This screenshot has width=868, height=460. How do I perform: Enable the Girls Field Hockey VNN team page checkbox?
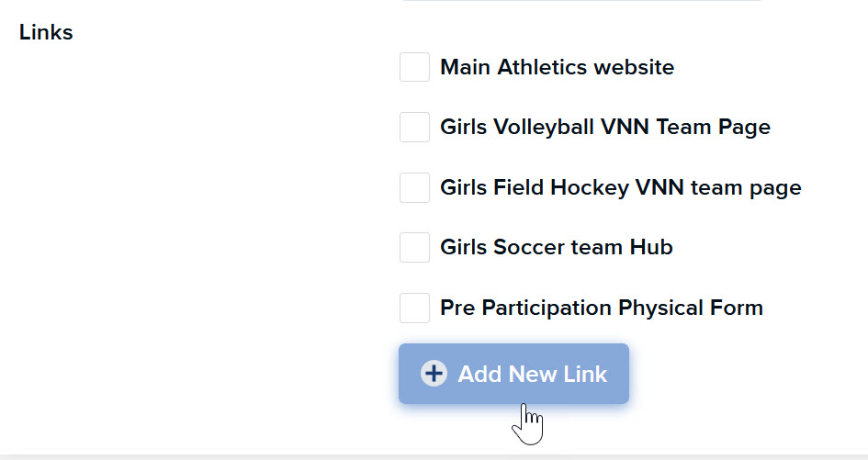pyautogui.click(x=414, y=187)
